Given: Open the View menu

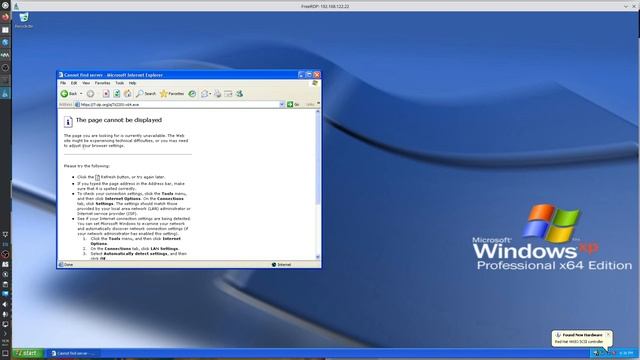Looking at the screenshot, I should tap(86, 83).
